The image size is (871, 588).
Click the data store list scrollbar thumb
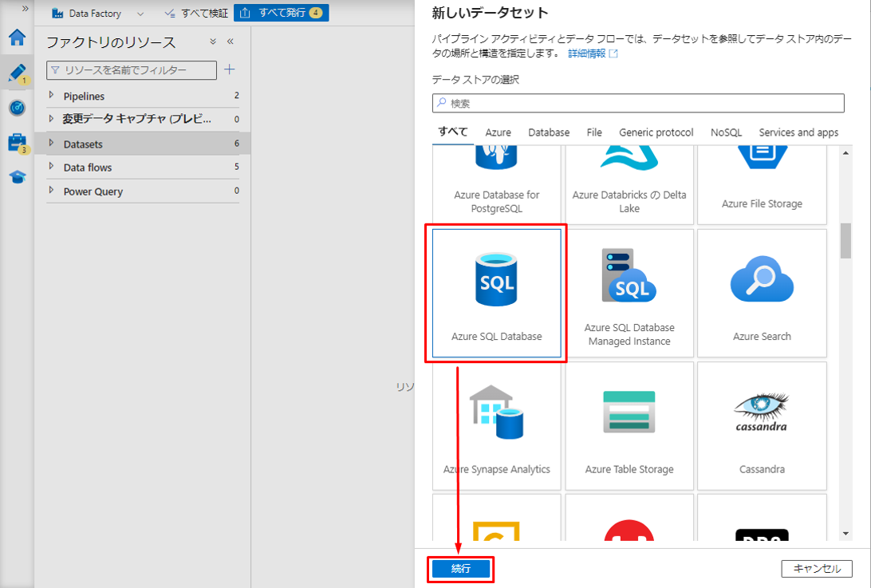pos(845,241)
